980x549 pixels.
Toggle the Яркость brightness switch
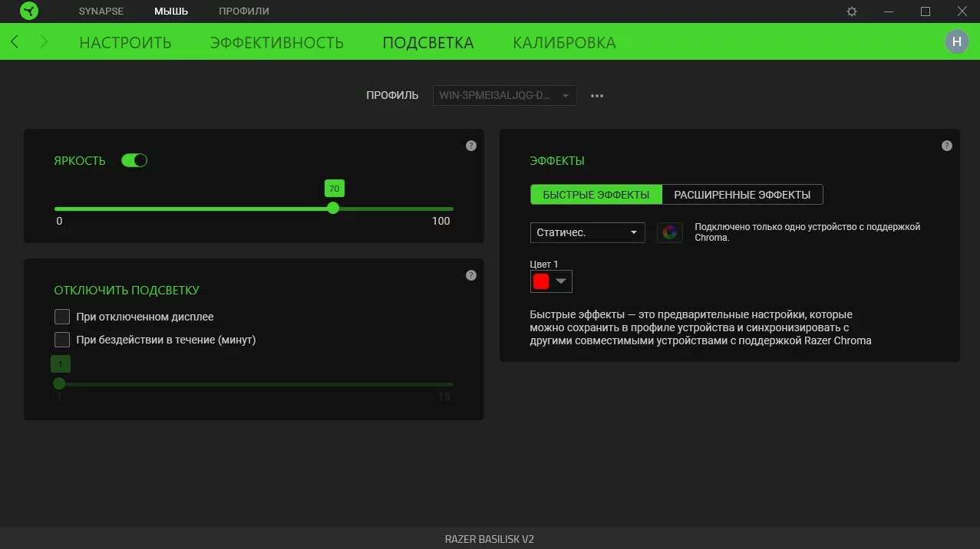click(x=134, y=160)
